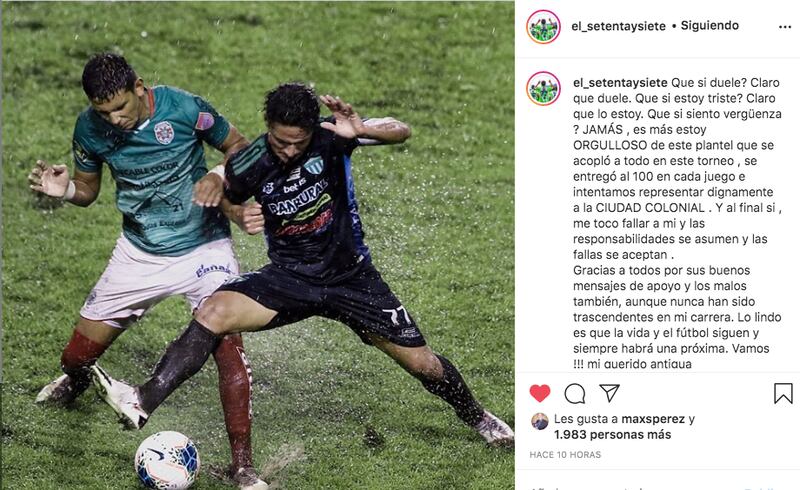Open caption author el_setentaysiete username link

pos(620,83)
